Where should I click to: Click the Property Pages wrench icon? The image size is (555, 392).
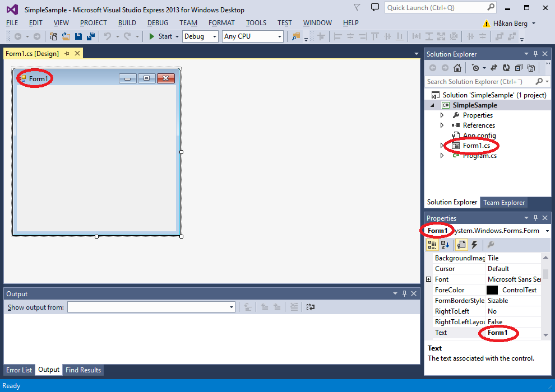click(491, 245)
